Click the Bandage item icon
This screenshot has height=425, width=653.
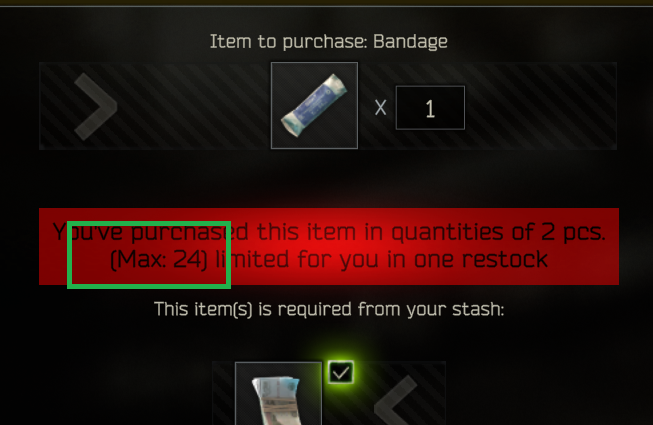pos(314,105)
